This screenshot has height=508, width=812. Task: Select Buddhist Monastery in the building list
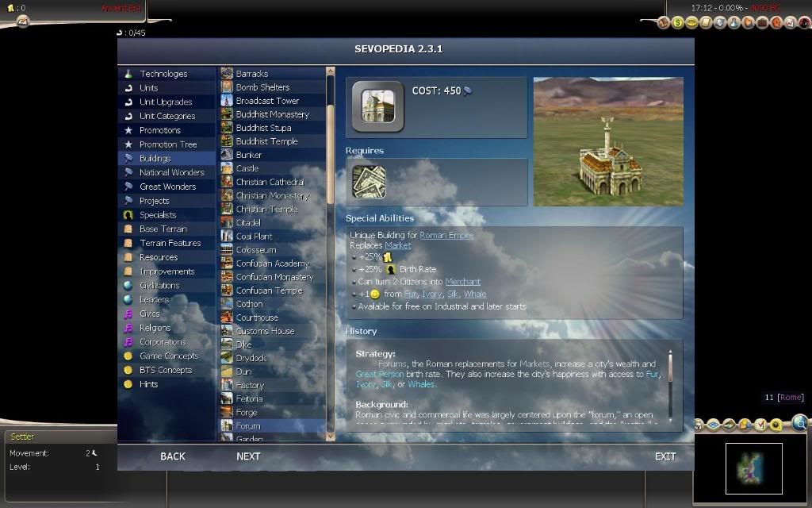click(273, 114)
